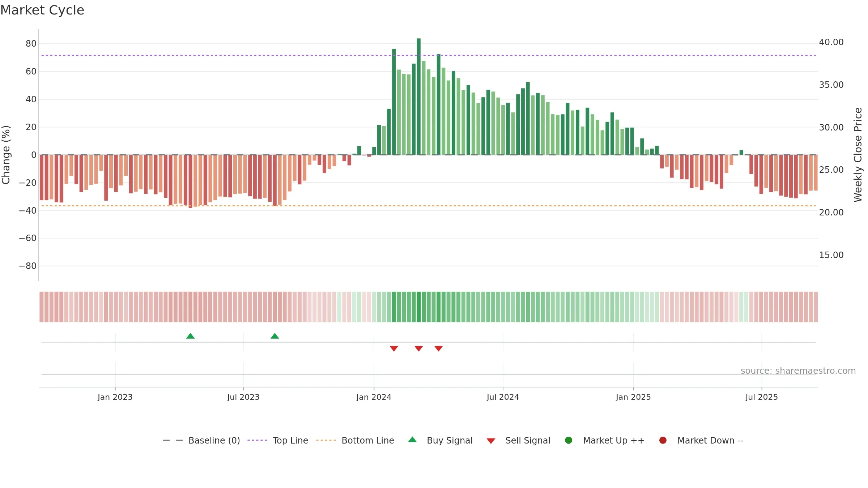Click the Market Down -- red circle icon
The width and height of the screenshot is (868, 488).
pos(663,440)
